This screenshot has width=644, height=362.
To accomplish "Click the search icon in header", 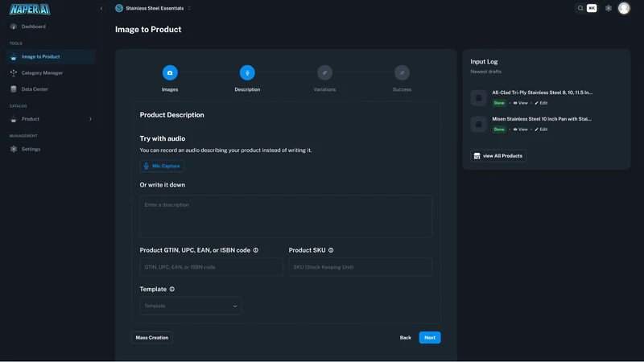I will click(x=580, y=8).
